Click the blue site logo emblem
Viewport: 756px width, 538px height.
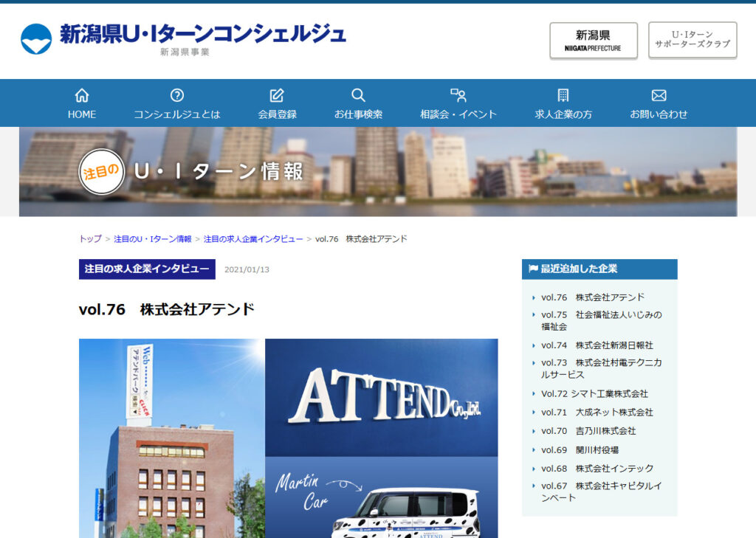(36, 39)
